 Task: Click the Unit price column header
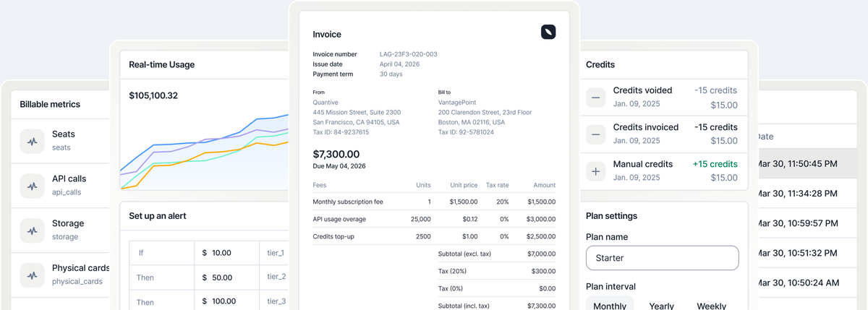coord(463,185)
